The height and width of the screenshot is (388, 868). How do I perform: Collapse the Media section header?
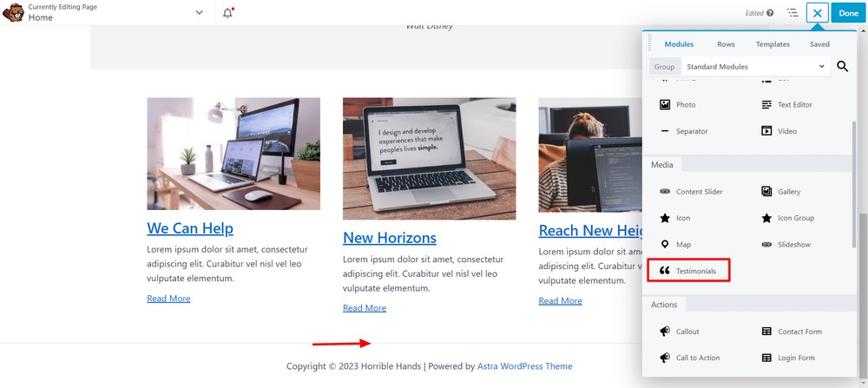pyautogui.click(x=662, y=165)
